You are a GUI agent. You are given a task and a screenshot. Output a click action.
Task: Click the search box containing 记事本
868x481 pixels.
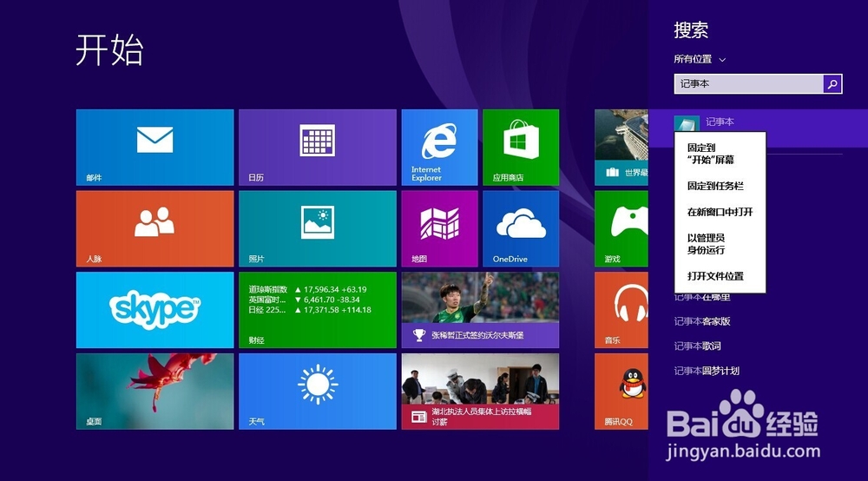coord(749,83)
